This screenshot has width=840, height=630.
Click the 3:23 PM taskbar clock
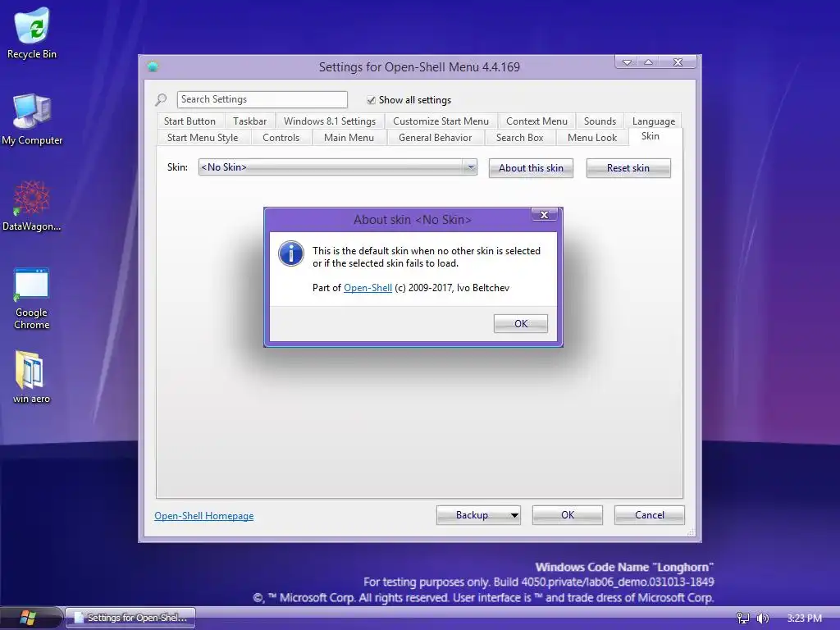804,618
